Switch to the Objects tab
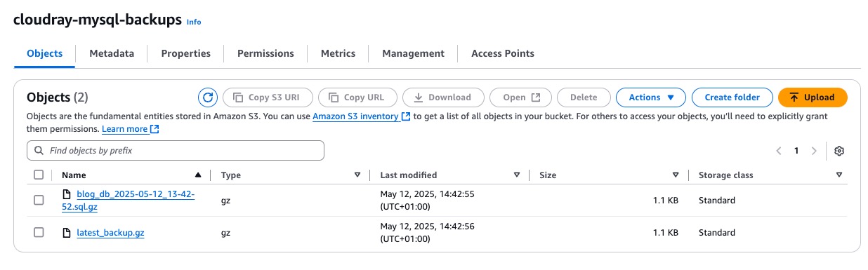Viewport: 868px width, 270px height. click(x=44, y=53)
